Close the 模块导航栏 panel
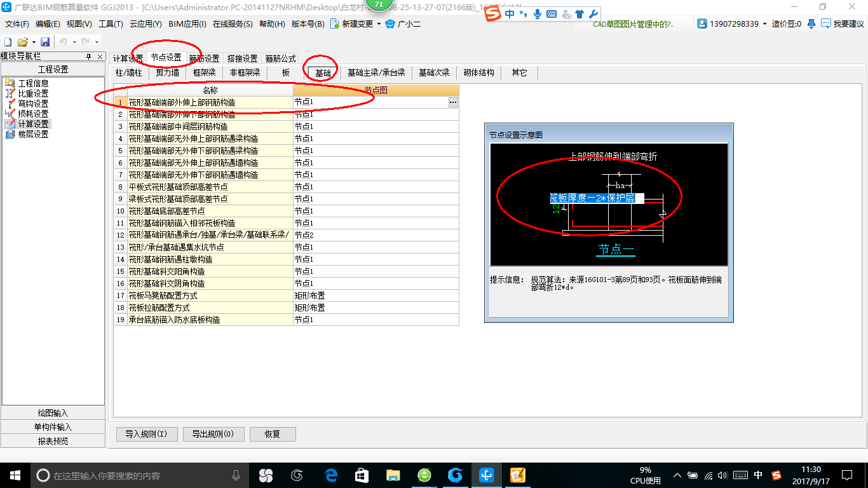The image size is (868, 488). point(99,57)
